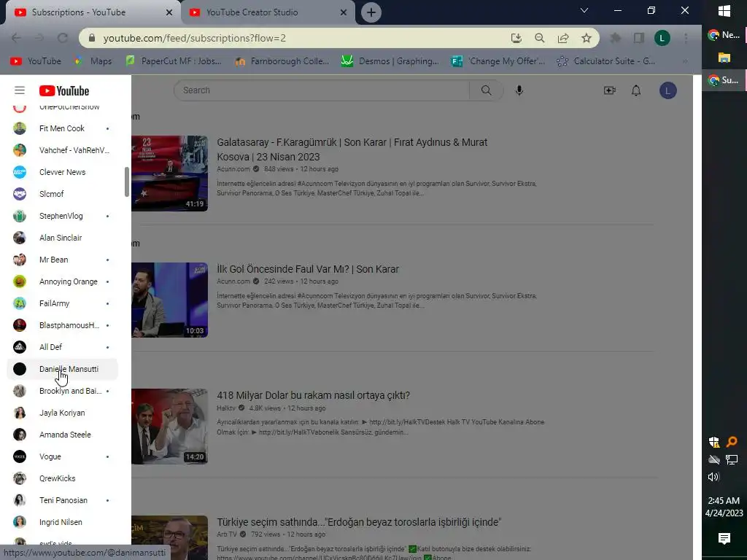This screenshot has width=747, height=560.
Task: Open the PaperCut MF bookmark
Action: pos(174,61)
